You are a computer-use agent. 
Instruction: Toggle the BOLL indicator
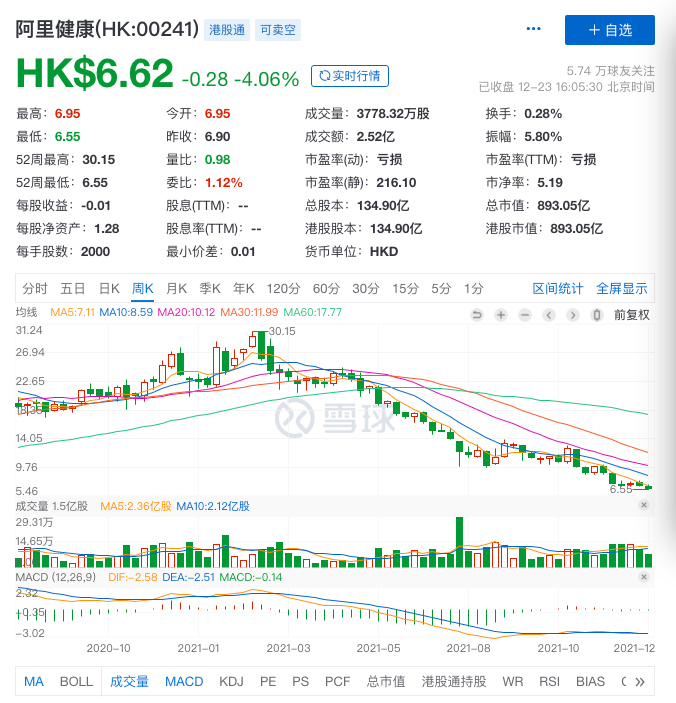click(x=76, y=681)
